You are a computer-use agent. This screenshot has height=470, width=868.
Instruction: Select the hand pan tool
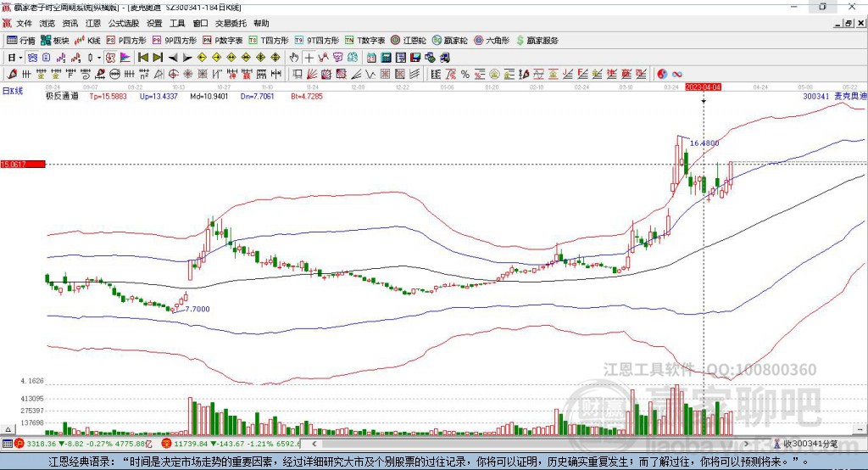(x=294, y=58)
